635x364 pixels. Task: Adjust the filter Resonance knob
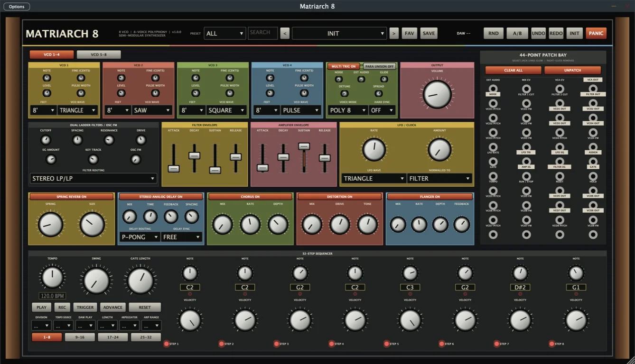pos(109,140)
